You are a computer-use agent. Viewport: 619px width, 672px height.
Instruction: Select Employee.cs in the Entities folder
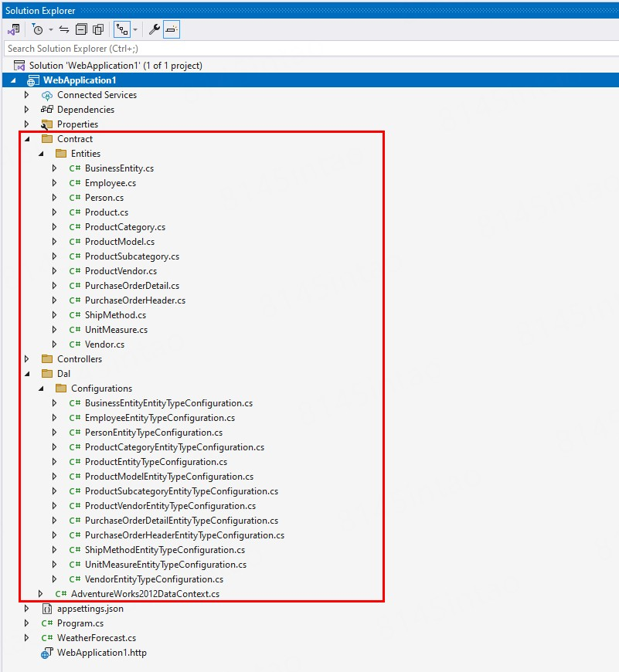(x=110, y=183)
